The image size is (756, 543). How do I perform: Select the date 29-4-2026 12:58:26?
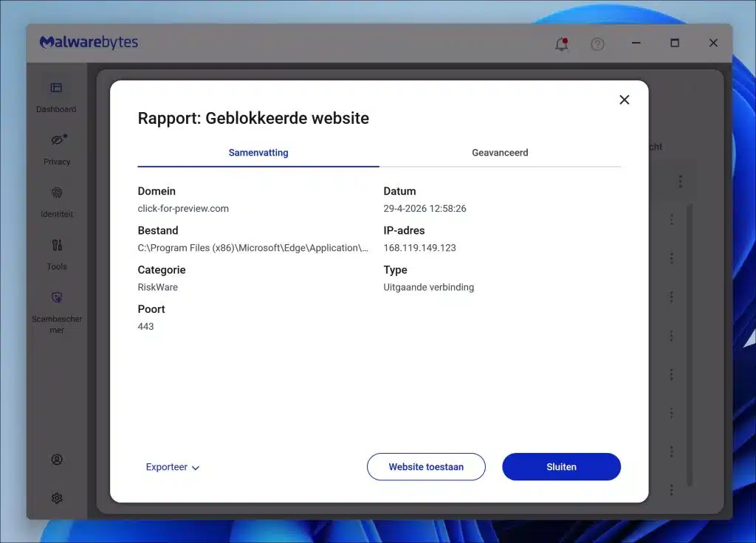425,209
